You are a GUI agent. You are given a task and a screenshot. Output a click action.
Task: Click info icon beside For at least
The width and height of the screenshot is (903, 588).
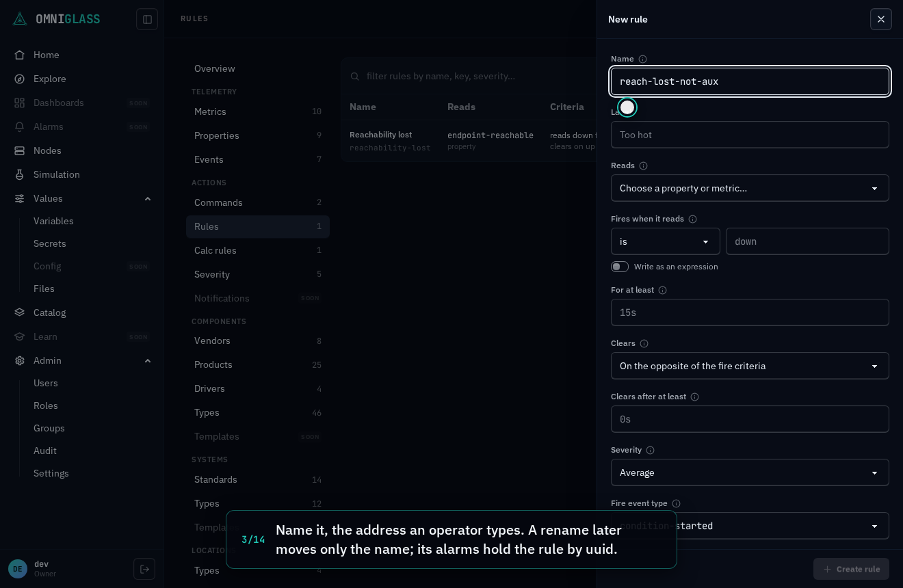(662, 290)
